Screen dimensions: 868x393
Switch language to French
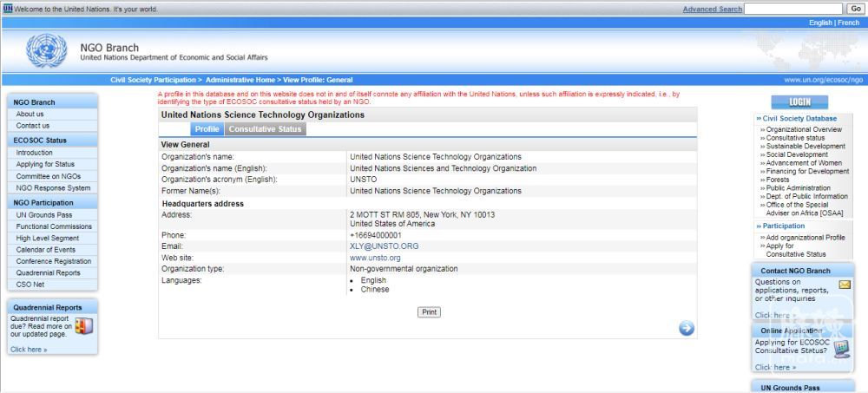coord(849,23)
